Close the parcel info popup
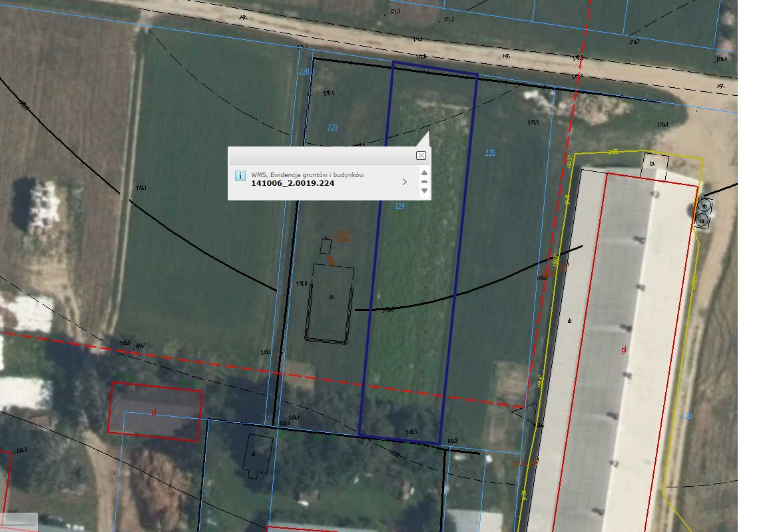 (x=421, y=156)
